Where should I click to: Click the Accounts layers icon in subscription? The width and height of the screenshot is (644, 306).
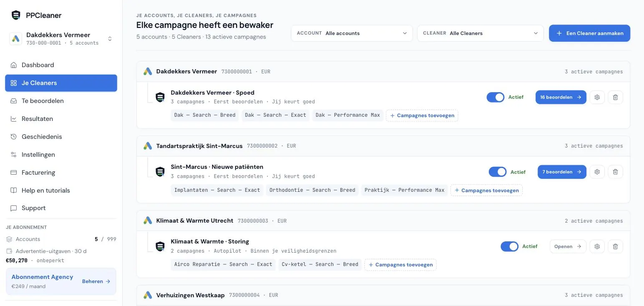[9, 239]
